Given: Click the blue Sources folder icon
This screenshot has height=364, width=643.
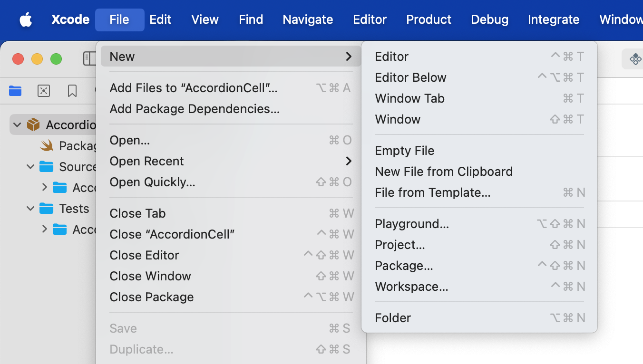Looking at the screenshot, I should point(46,166).
